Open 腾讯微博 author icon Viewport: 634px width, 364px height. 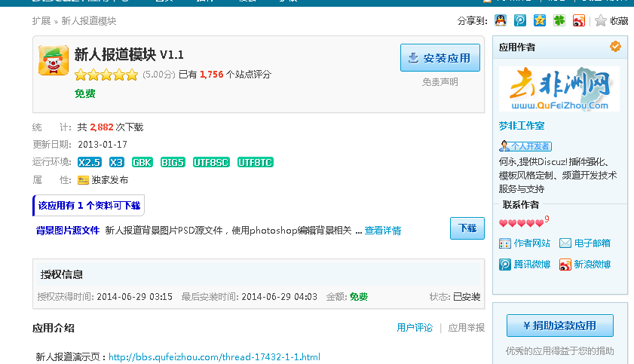(505, 265)
